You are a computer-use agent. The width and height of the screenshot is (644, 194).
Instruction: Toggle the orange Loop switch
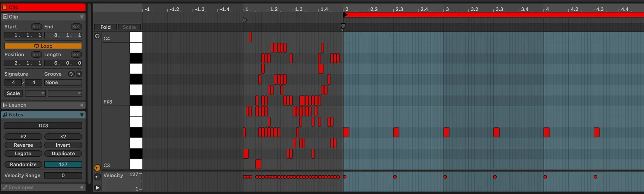click(x=43, y=46)
